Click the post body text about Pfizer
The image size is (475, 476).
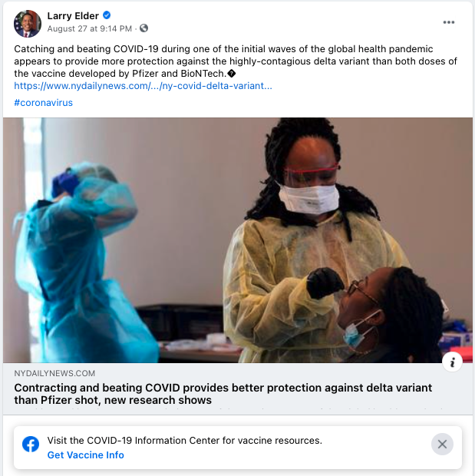click(x=236, y=61)
